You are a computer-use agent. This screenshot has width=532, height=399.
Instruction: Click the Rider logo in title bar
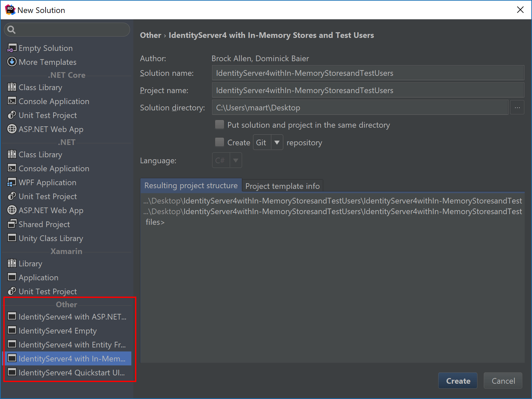click(x=10, y=10)
